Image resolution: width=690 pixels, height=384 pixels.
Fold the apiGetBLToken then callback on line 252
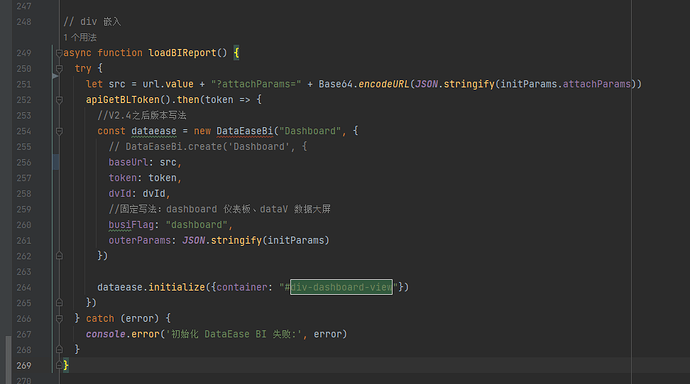click(59, 100)
